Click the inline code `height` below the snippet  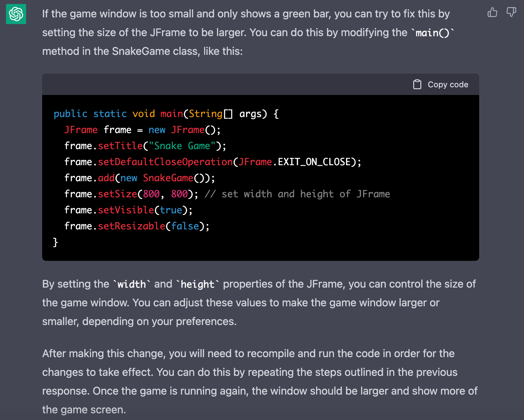point(198,284)
